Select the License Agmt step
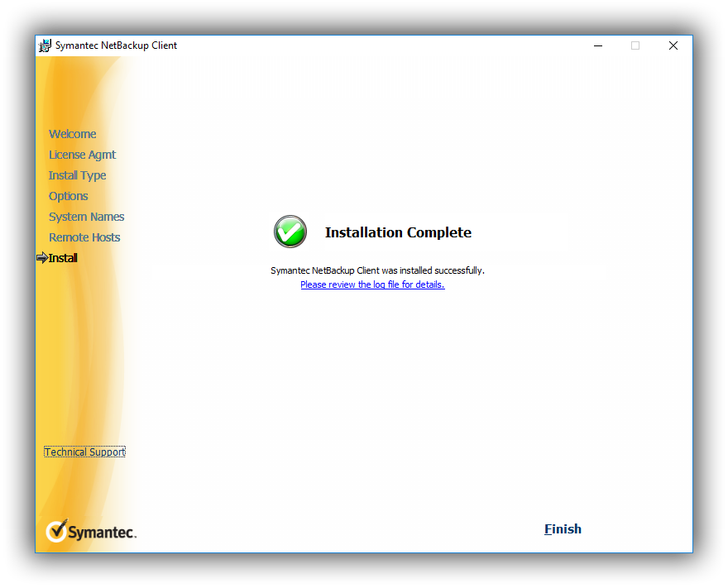This screenshot has width=728, height=588. point(82,155)
